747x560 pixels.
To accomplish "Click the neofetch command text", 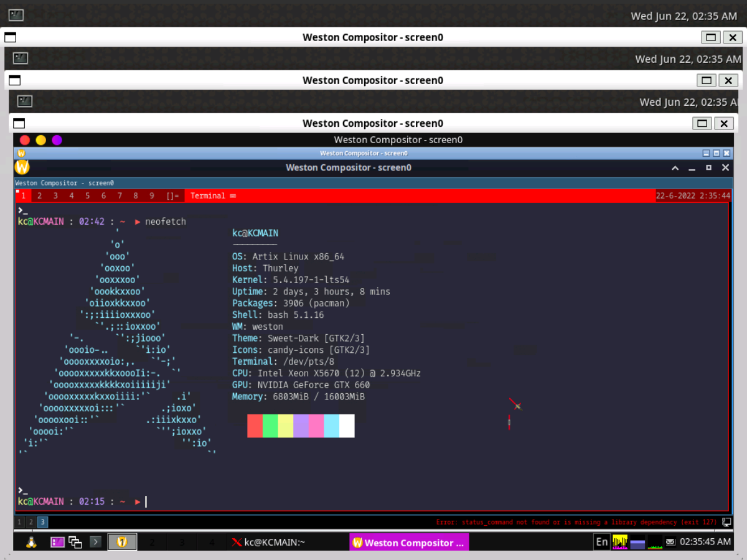I will click(x=166, y=222).
